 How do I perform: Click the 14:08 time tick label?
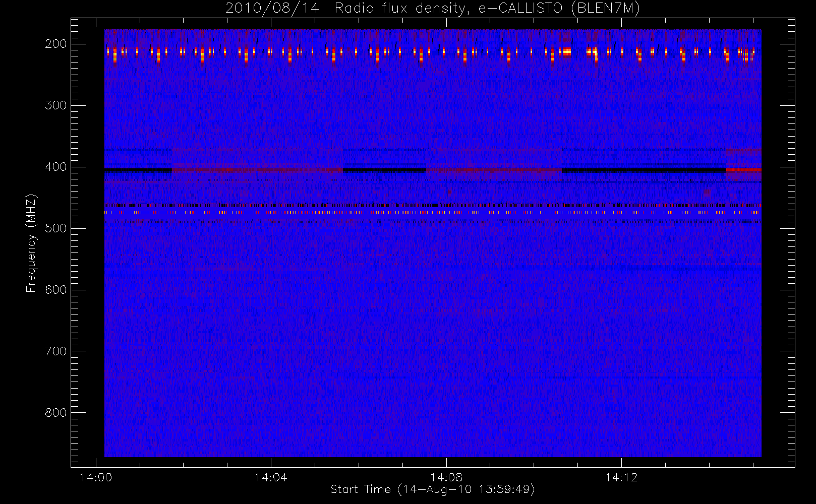pos(446,477)
